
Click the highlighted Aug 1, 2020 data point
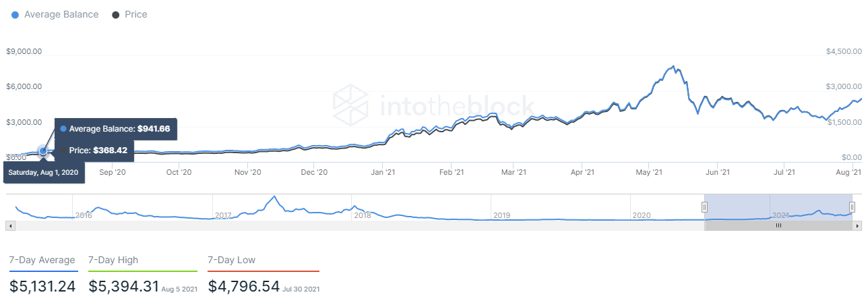coord(43,151)
